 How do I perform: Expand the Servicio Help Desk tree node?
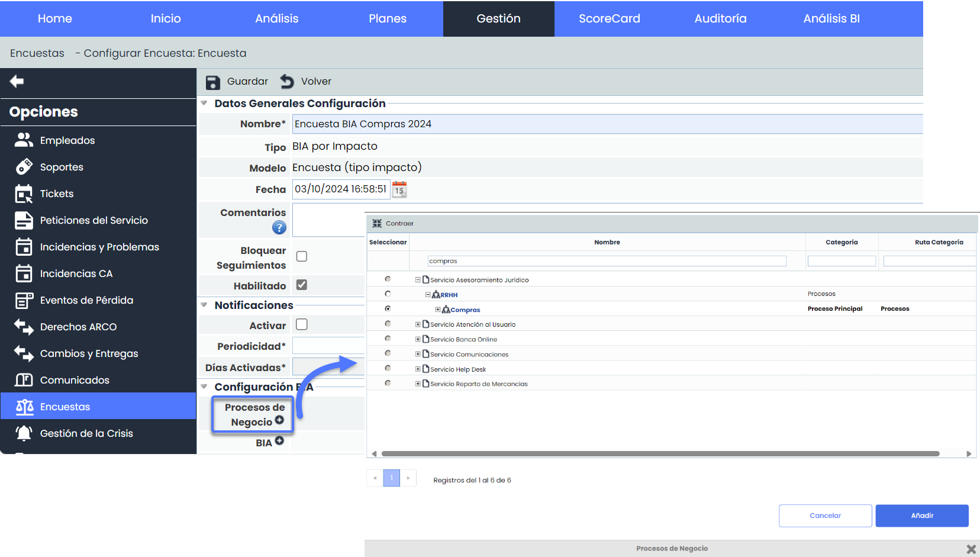[x=418, y=369]
